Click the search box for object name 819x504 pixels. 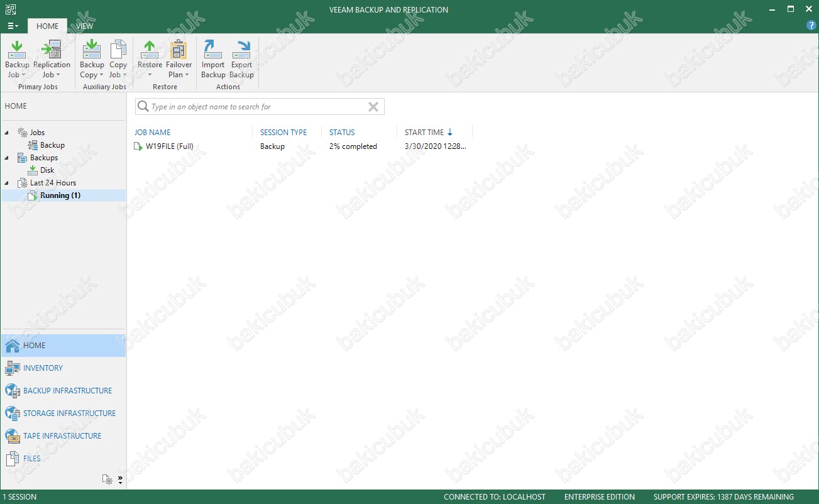260,107
